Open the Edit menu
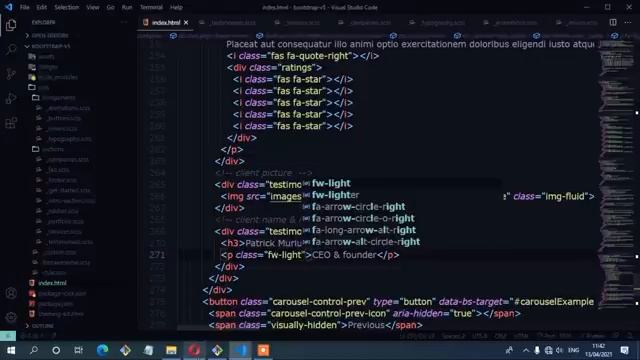 [41, 7]
